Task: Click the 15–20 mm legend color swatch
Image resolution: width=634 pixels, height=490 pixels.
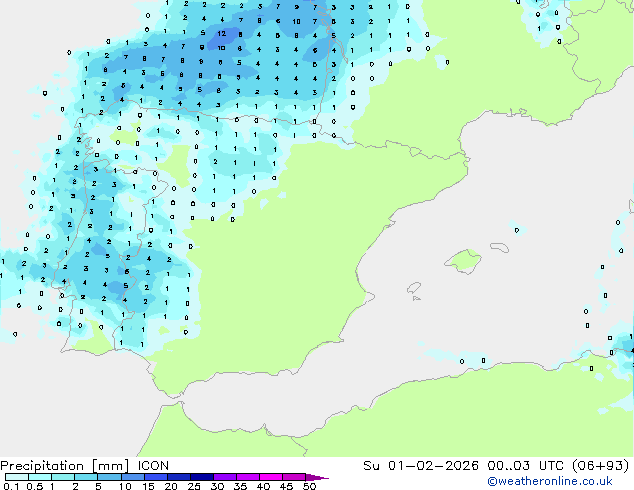Action: click(155, 477)
